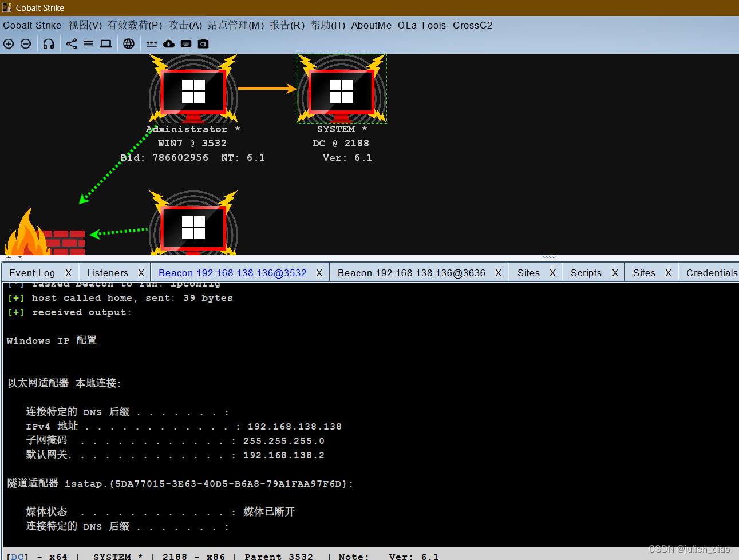
Task: Switch to the second Sites tab
Action: pyautogui.click(x=644, y=273)
